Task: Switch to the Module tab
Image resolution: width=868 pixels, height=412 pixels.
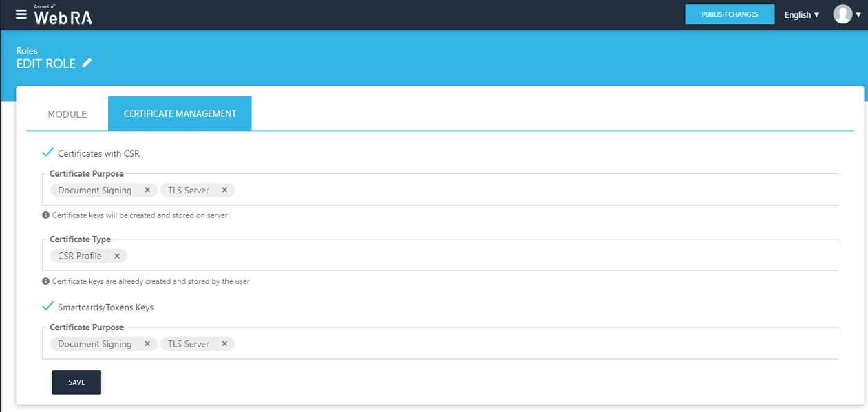Action: (x=67, y=114)
